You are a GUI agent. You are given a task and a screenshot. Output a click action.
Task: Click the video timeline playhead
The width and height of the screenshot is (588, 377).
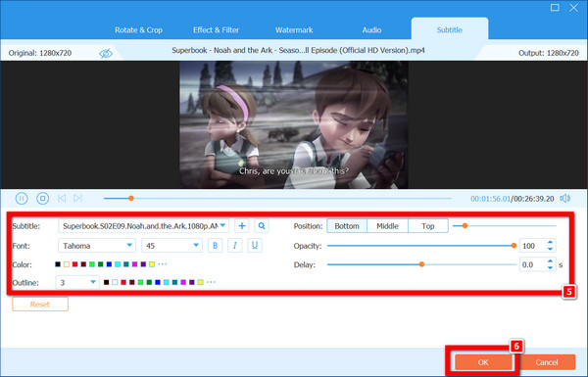[131, 198]
